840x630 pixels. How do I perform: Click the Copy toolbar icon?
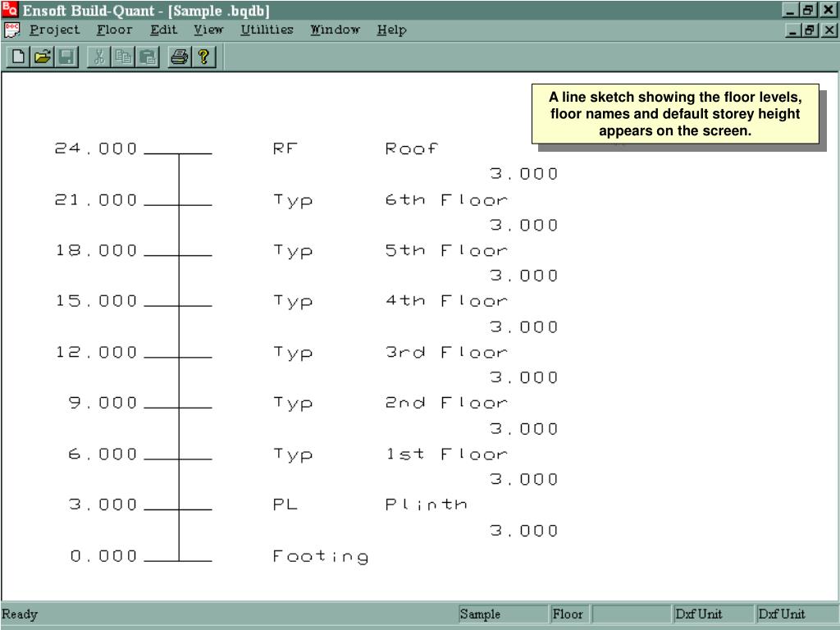click(x=123, y=57)
